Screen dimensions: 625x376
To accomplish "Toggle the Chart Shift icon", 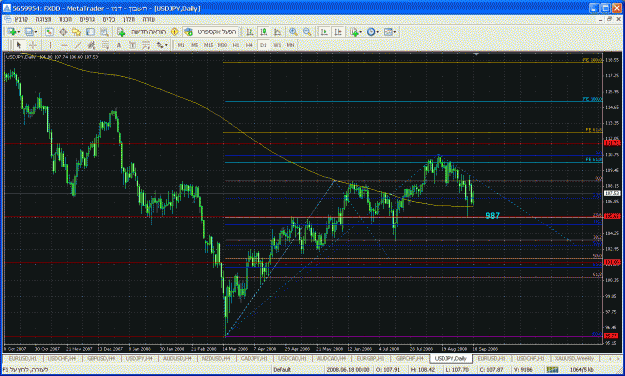I will point(338,32).
